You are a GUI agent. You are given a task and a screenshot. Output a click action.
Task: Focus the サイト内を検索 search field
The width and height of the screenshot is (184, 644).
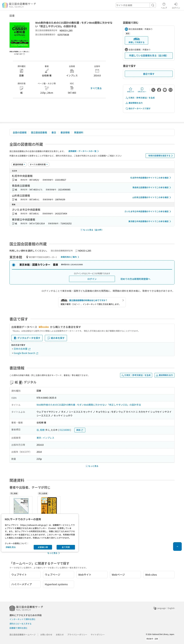pos(133,5)
